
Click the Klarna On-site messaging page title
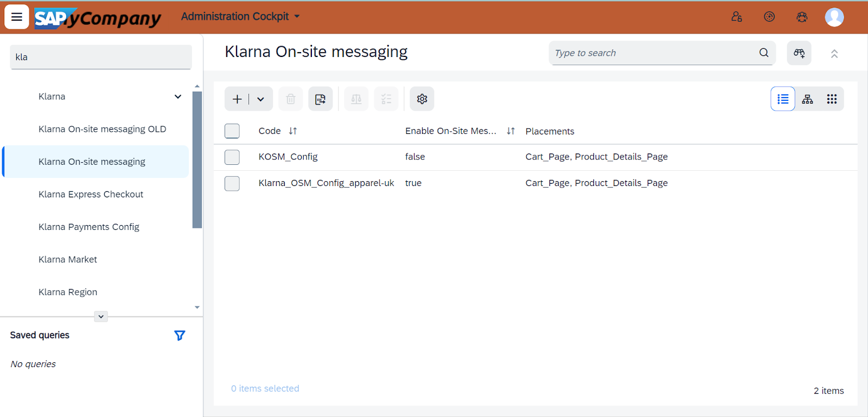pyautogui.click(x=316, y=52)
